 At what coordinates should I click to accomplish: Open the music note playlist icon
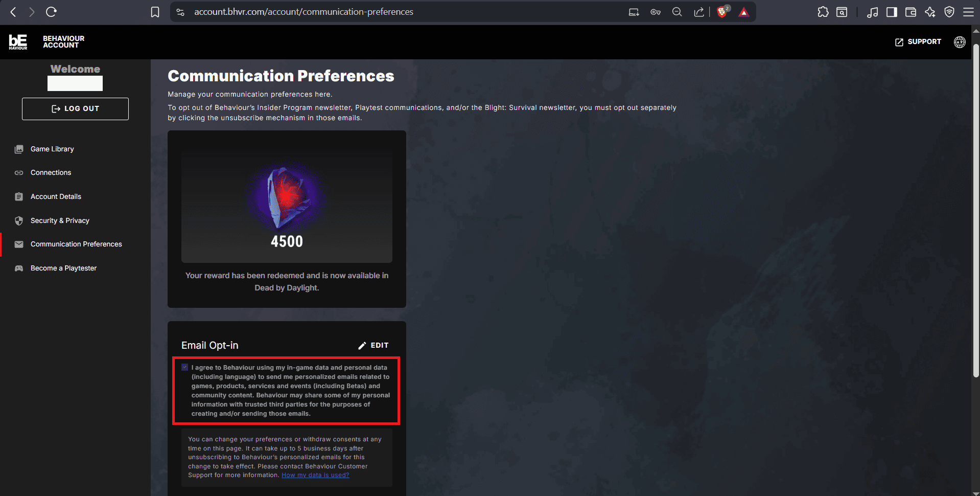point(873,12)
